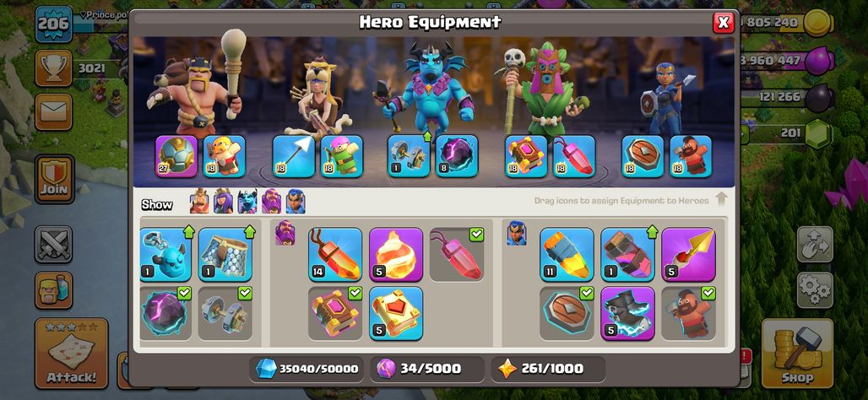Screen dimensions: 868x400
Task: Open the equipped dark orb slot
Action: coord(457,157)
